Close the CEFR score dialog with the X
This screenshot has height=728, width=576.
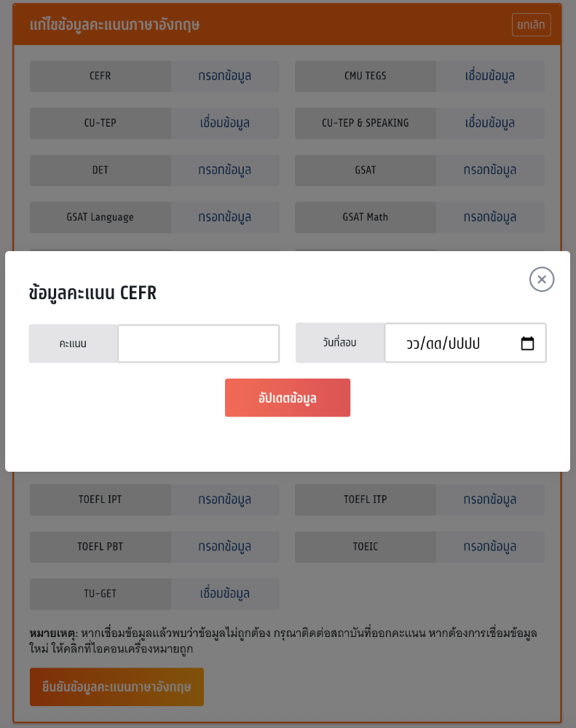(x=541, y=280)
